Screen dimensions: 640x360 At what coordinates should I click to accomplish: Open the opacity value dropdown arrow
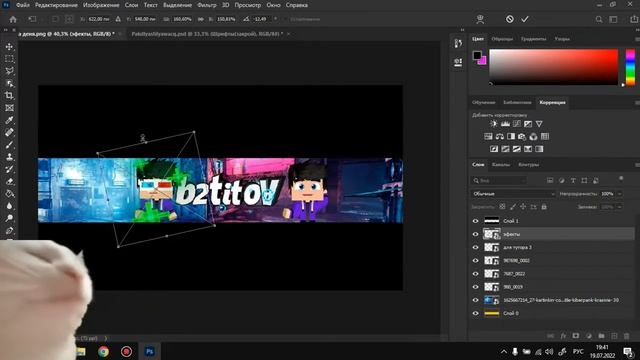(620, 194)
